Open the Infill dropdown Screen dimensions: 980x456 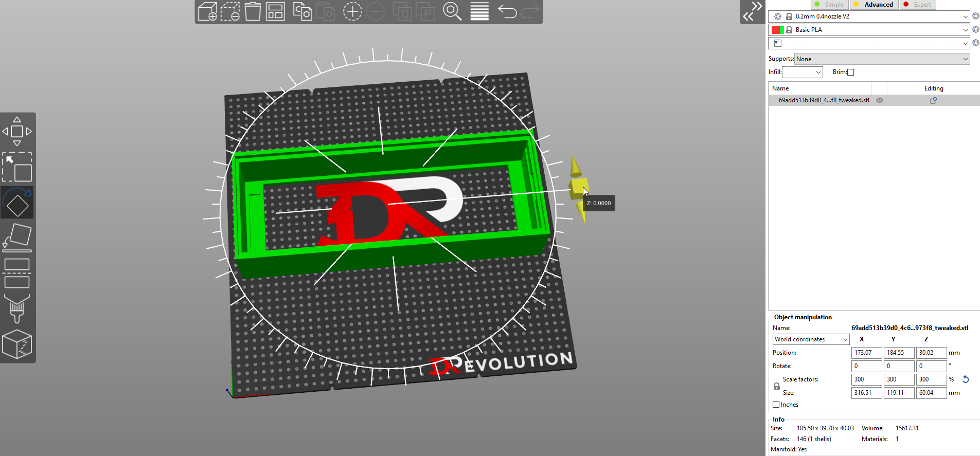pos(803,72)
